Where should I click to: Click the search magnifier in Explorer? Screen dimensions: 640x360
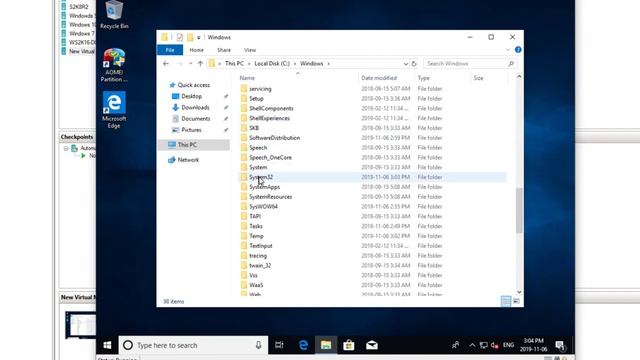pos(511,64)
